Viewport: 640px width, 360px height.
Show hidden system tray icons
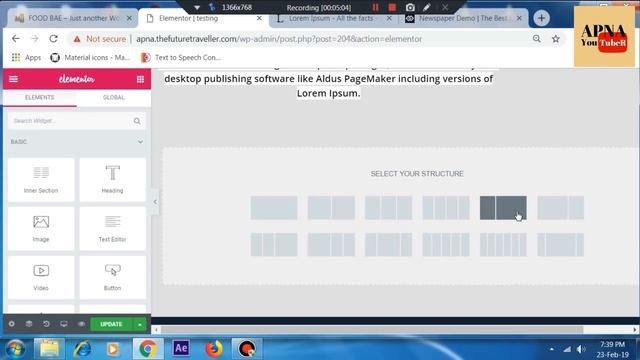coord(551,349)
